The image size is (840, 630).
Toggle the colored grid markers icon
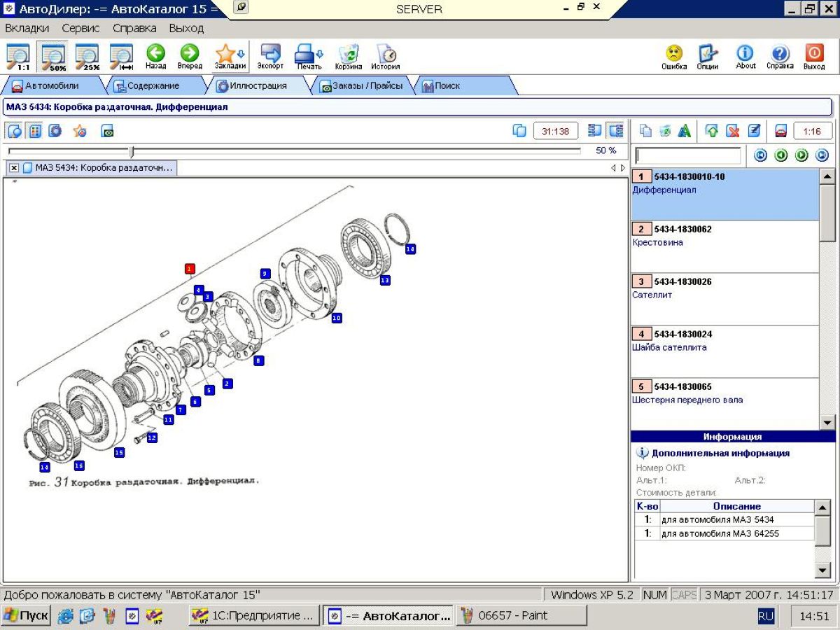coord(34,131)
